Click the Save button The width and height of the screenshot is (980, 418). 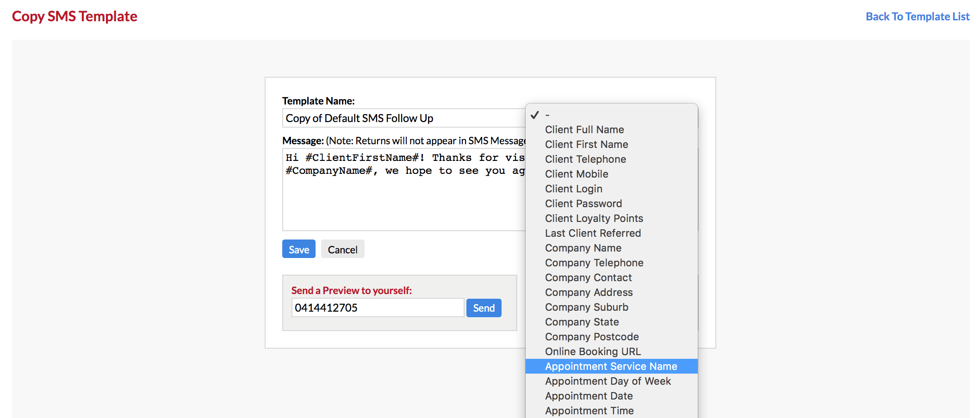(x=298, y=249)
